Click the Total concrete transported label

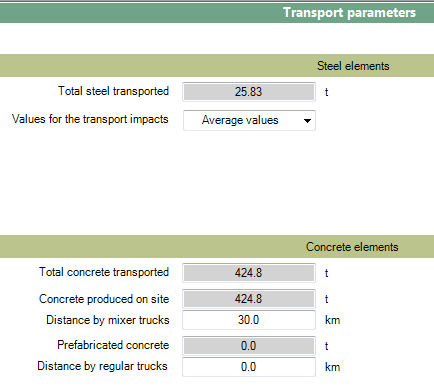(104, 272)
